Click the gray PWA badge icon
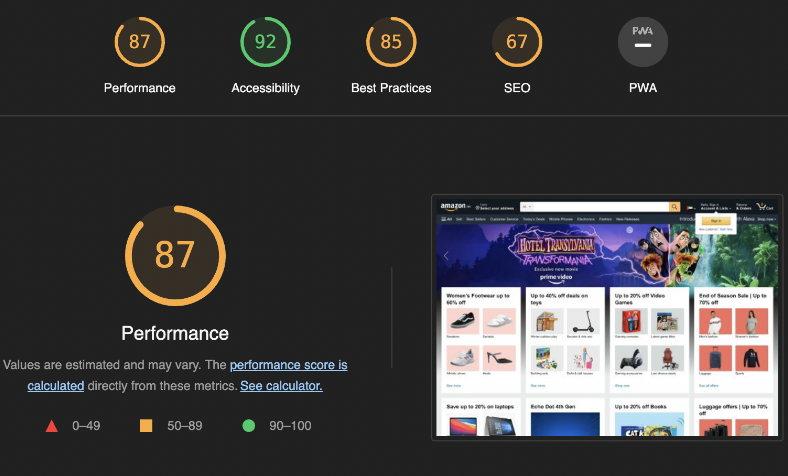The width and height of the screenshot is (788, 476). [643, 42]
